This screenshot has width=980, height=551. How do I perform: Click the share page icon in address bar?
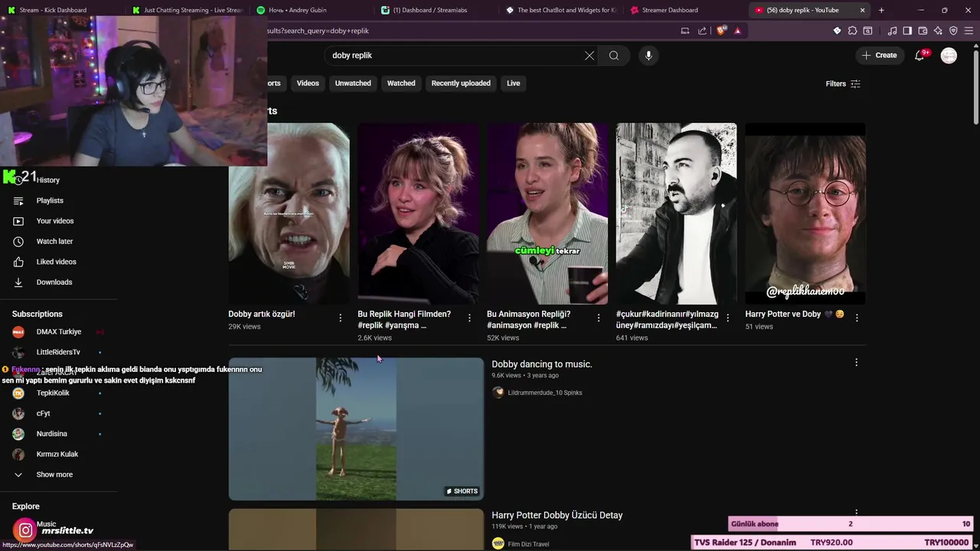702,31
